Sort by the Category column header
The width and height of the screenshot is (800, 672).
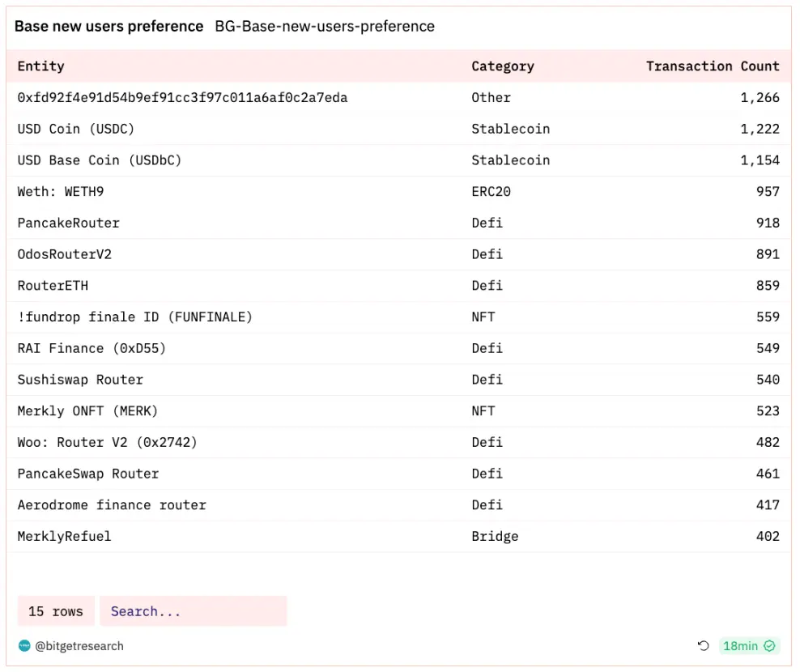[x=503, y=66]
